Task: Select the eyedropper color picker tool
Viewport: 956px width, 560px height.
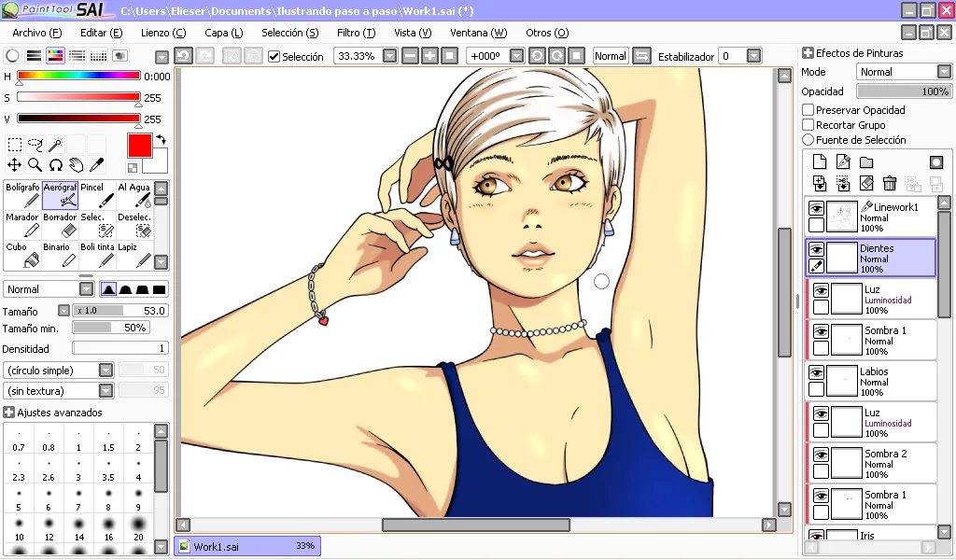Action: [x=96, y=164]
